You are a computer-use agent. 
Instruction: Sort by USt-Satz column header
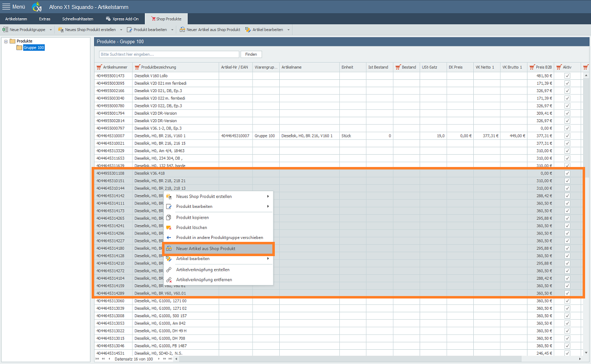click(x=433, y=67)
